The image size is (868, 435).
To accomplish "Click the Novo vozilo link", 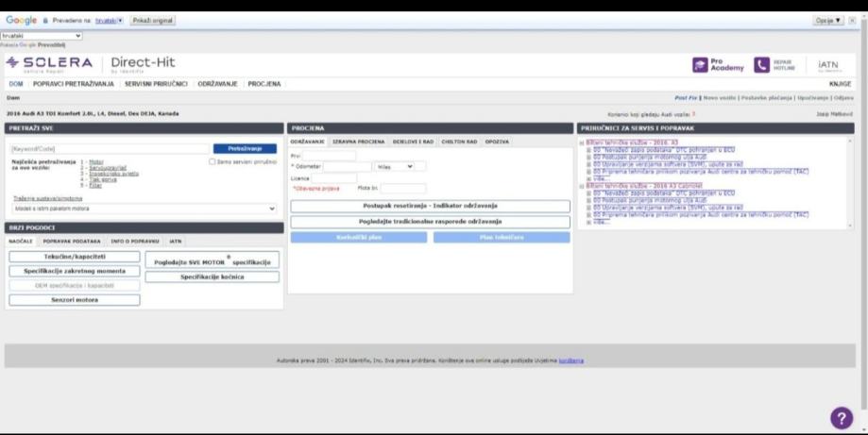I will (x=720, y=98).
